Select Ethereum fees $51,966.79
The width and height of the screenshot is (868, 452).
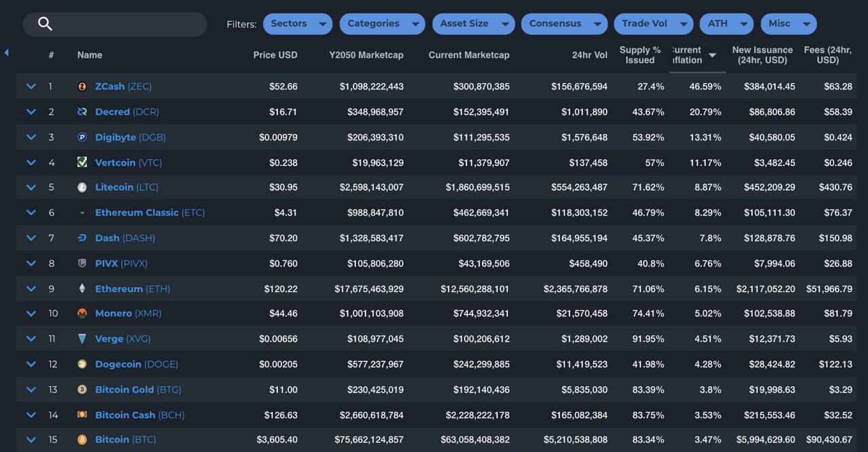point(829,289)
